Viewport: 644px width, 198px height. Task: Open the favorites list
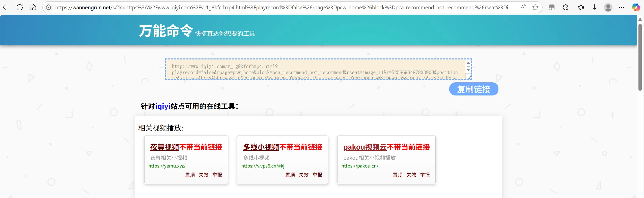click(581, 7)
